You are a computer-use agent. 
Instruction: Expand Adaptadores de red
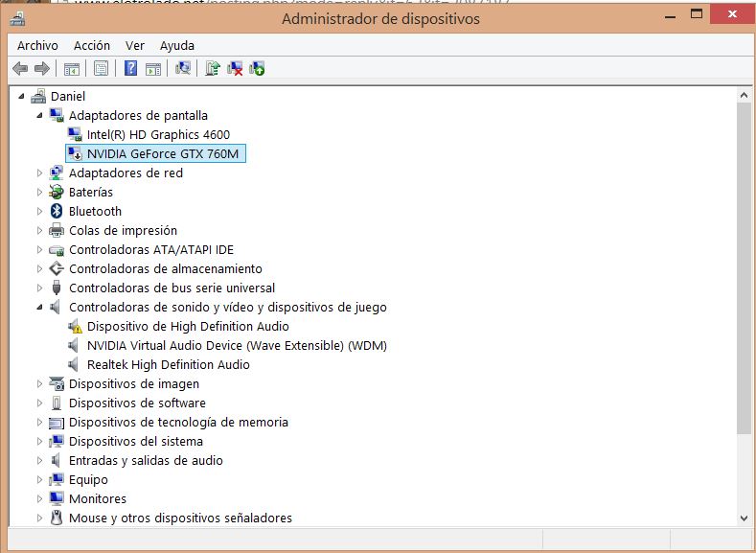click(x=39, y=173)
